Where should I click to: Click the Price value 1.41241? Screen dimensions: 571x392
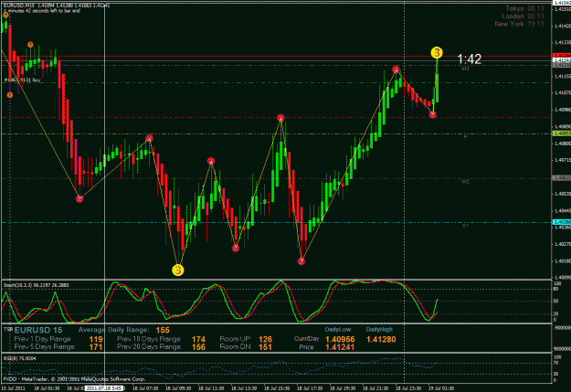click(x=340, y=347)
